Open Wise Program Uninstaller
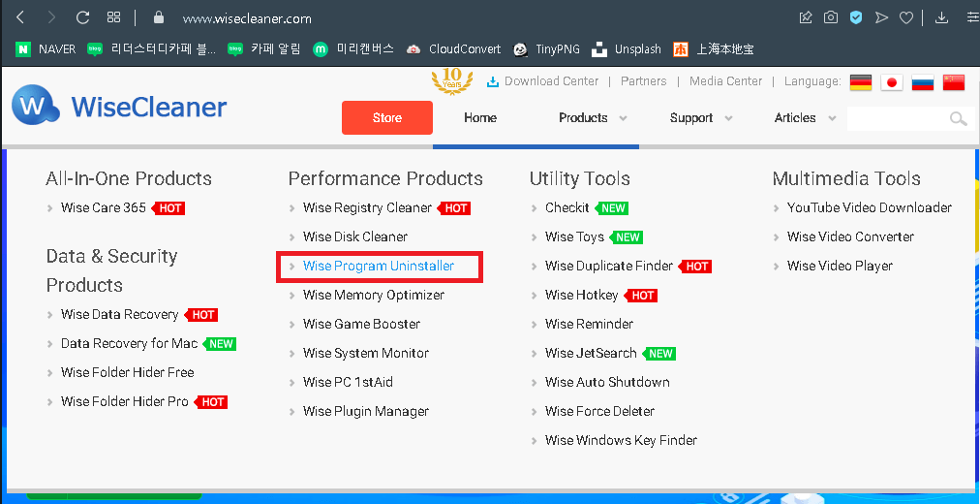This screenshot has height=504, width=980. click(379, 266)
